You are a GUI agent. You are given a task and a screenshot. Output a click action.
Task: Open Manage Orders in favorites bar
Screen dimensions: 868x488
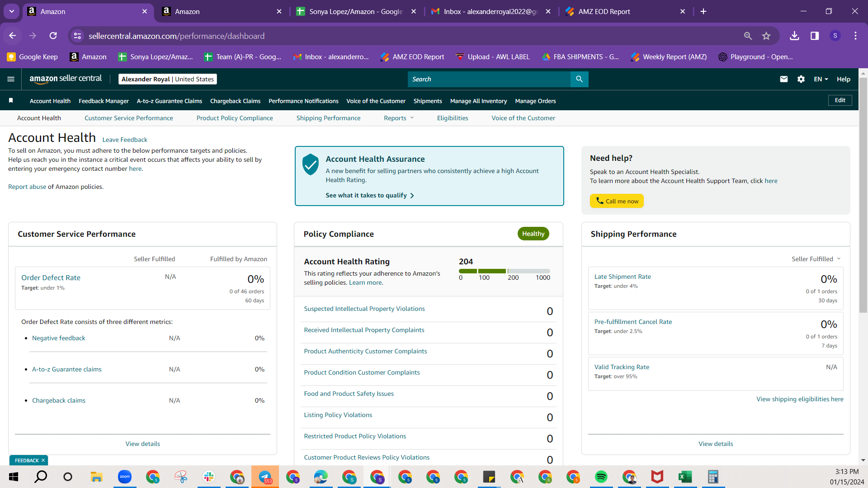(x=535, y=101)
